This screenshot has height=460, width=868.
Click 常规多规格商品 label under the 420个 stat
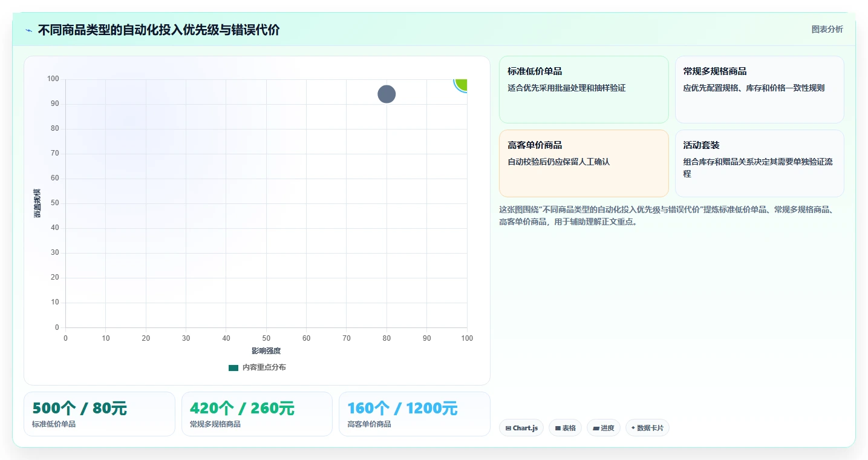click(x=215, y=424)
